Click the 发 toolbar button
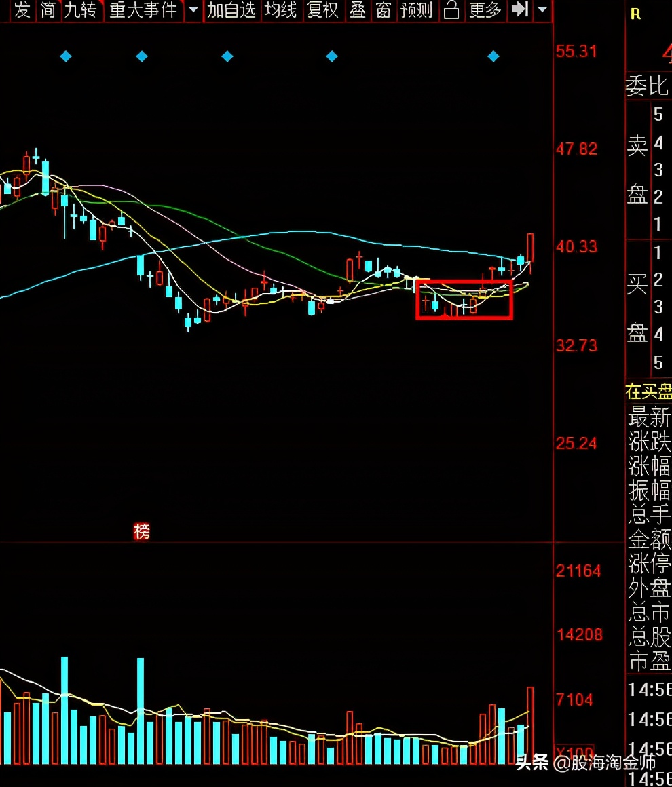The image size is (672, 787). pyautogui.click(x=22, y=10)
